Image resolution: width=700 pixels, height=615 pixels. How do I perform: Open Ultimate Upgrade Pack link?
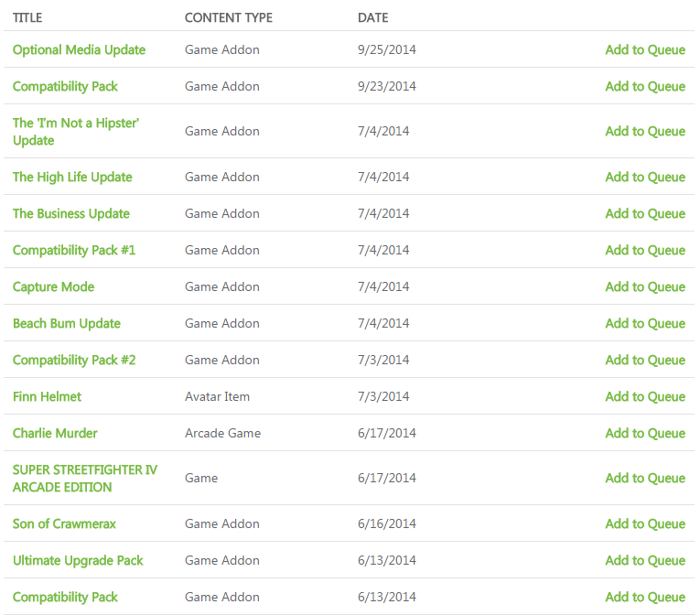[x=78, y=560]
